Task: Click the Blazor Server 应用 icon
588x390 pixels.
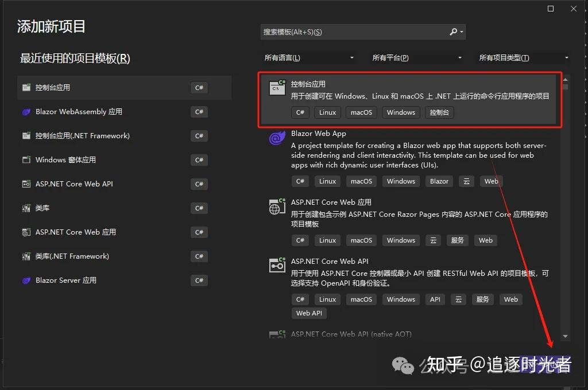Action: pyautogui.click(x=26, y=280)
